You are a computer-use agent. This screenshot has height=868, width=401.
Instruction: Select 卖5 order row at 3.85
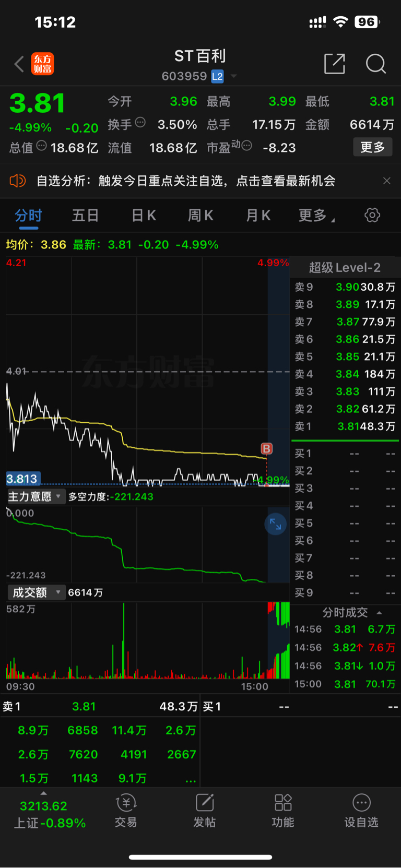click(345, 357)
